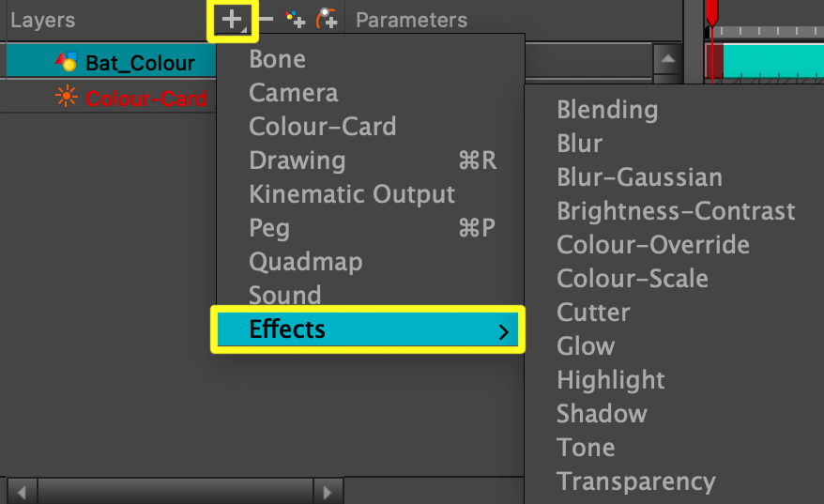Select the Bat_Colour layer name
Image resolution: width=824 pixels, height=504 pixels.
140,63
